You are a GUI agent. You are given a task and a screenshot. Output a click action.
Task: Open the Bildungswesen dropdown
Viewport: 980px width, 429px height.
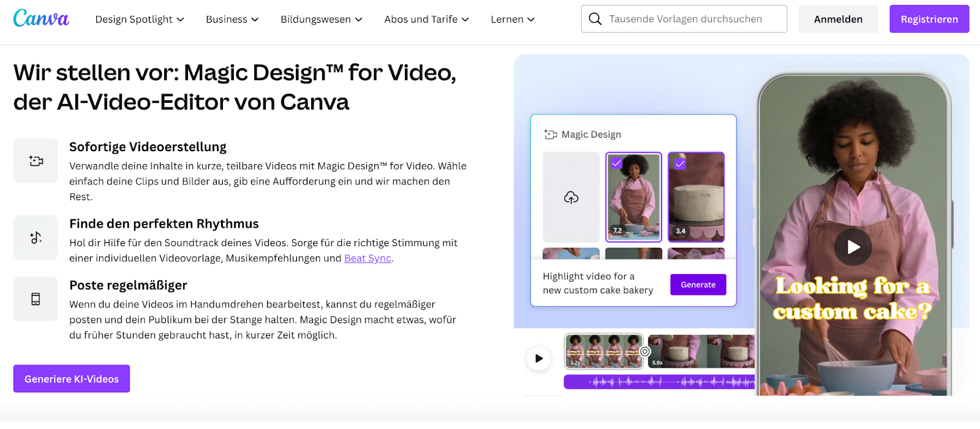tap(322, 20)
